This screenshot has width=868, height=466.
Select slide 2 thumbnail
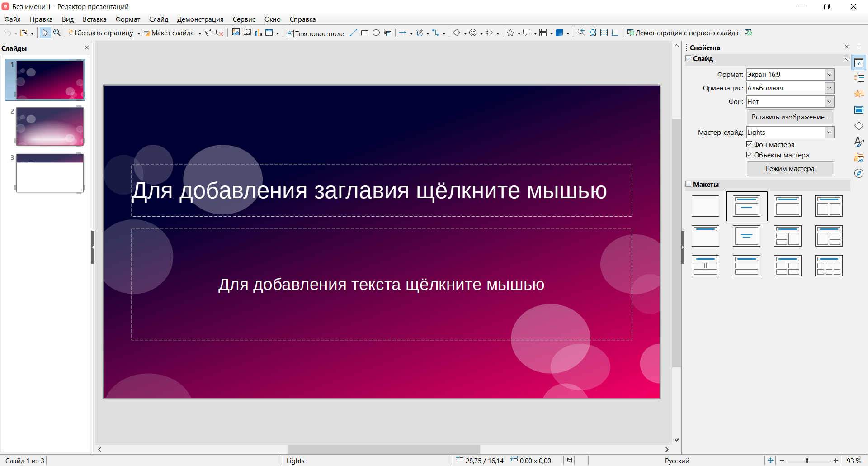coord(50,126)
